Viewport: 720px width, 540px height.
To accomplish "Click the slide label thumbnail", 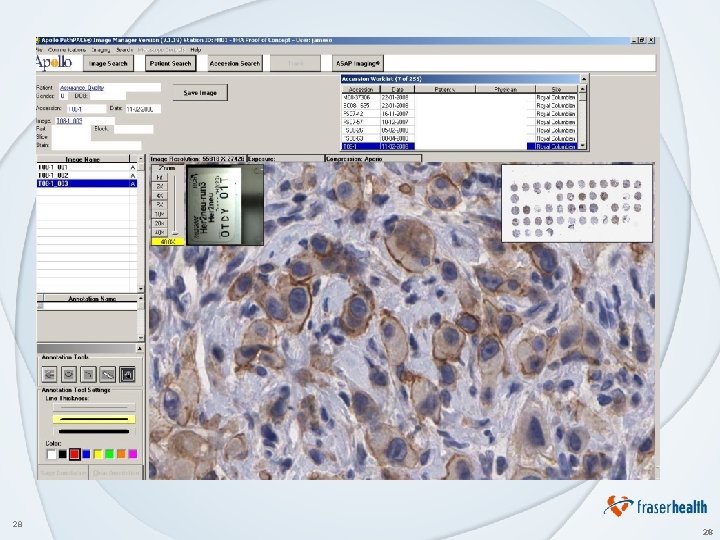I will pos(225,205).
